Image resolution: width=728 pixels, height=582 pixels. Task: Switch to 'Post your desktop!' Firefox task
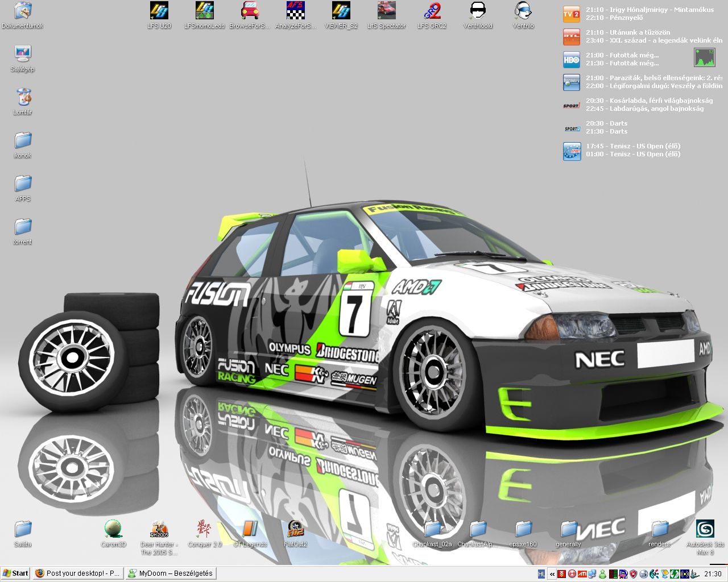[x=77, y=573]
